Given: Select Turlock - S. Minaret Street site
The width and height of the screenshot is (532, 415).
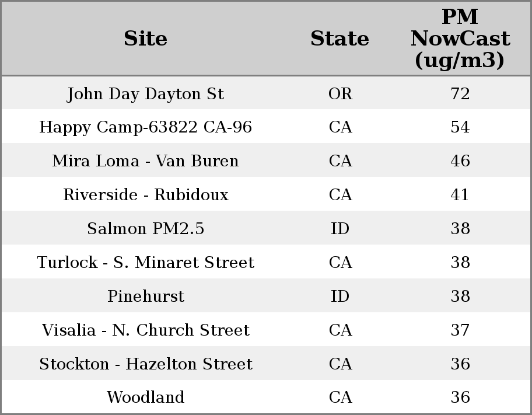Looking at the screenshot, I should 145,263.
